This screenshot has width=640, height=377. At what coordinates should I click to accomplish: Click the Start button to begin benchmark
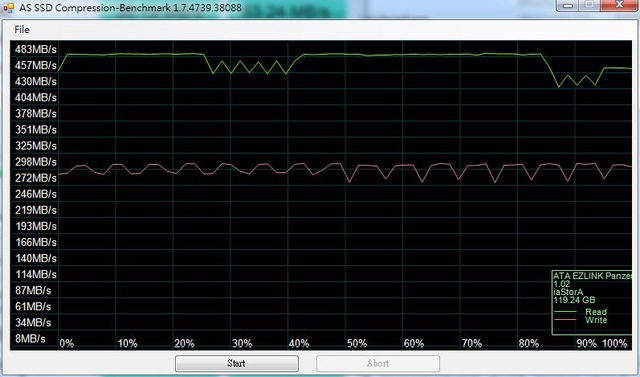[237, 363]
